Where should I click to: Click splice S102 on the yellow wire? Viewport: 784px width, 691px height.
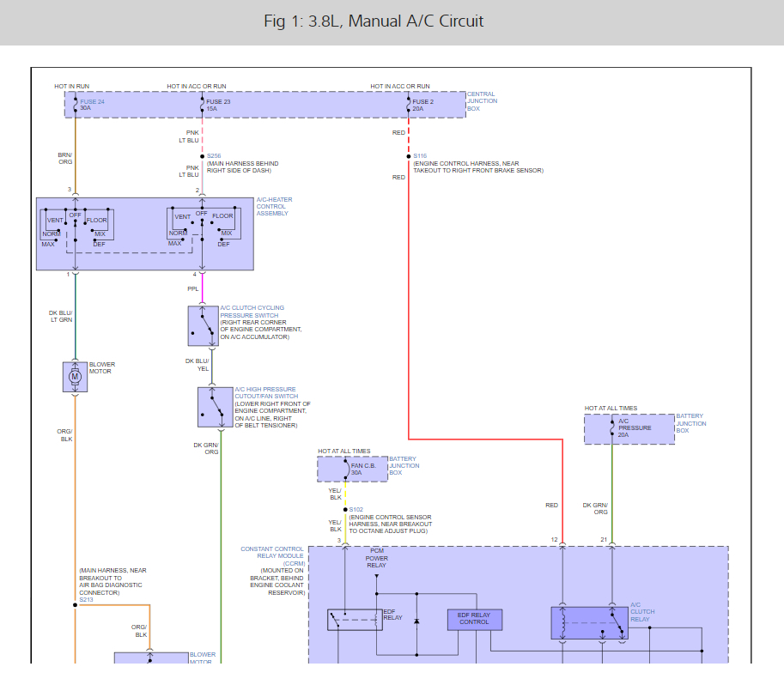coord(345,508)
